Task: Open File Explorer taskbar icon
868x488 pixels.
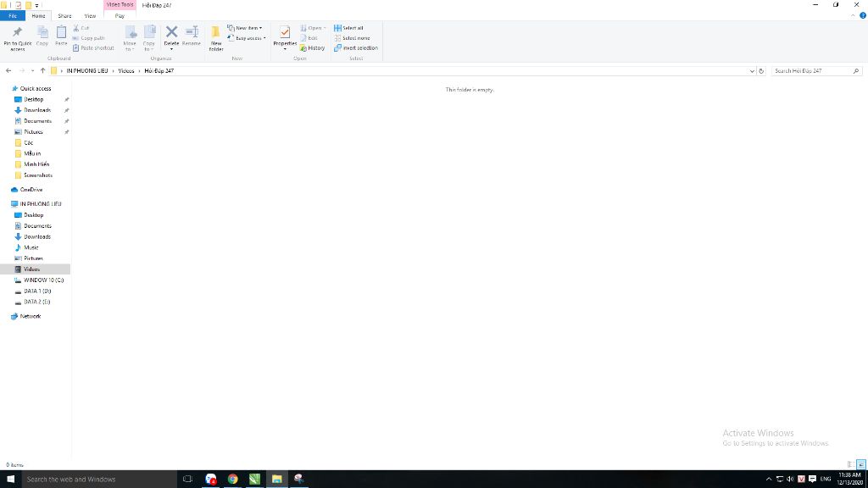Action: (277, 480)
